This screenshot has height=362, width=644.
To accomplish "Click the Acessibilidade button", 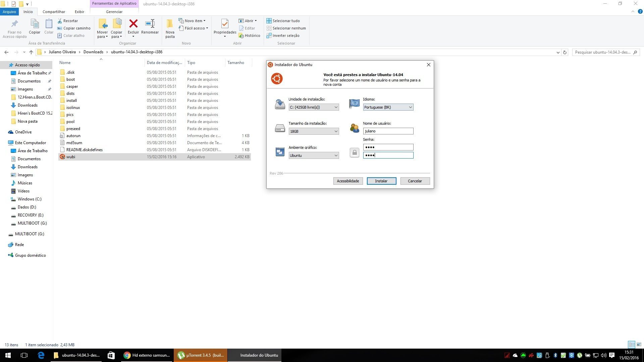I will [x=348, y=181].
